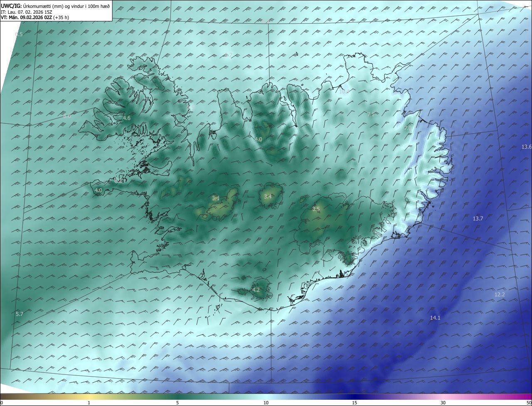Screen dimensions: 532x406
Task: Click the valid time line 'VT: Mán. 09.02.2026 02Z'
Action: [x=26, y=17]
